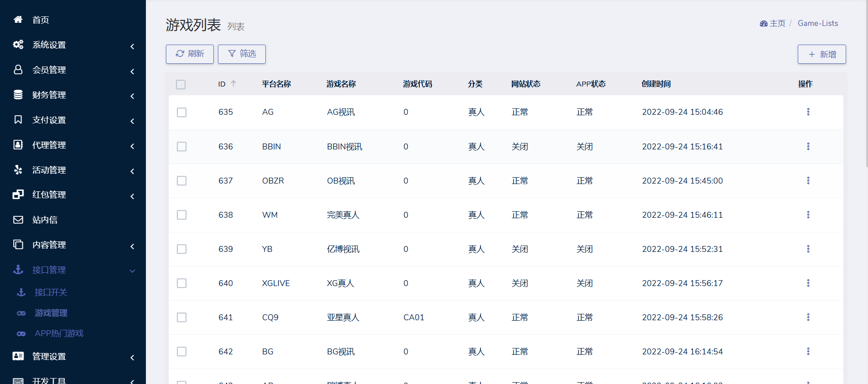Click the database icon for 财务管理
Viewport: 868px width, 384px height.
[18, 95]
